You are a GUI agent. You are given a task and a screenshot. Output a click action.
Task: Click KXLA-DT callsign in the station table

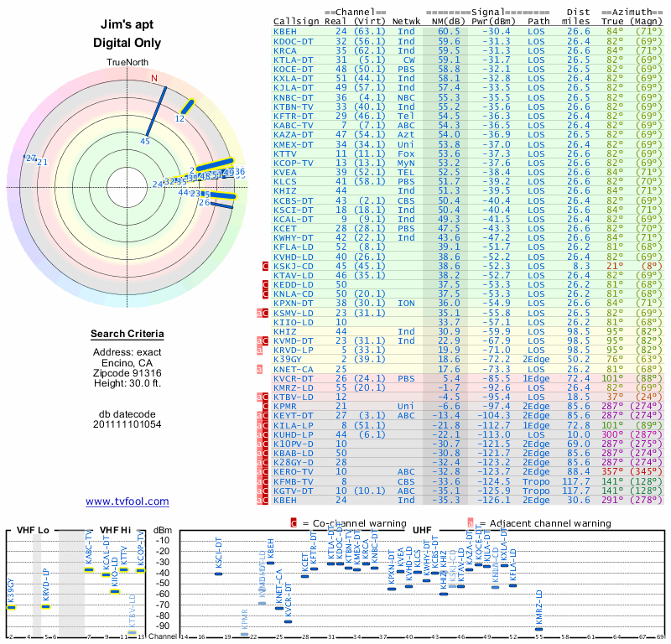(x=293, y=78)
